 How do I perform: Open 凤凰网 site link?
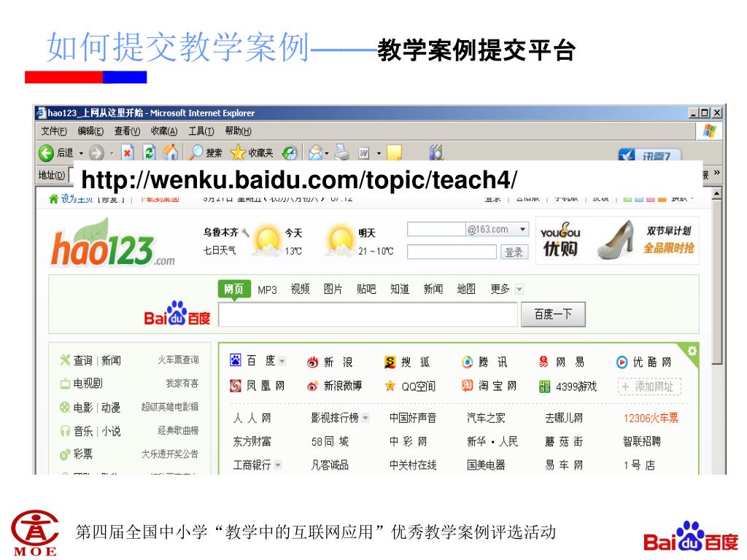(258, 386)
